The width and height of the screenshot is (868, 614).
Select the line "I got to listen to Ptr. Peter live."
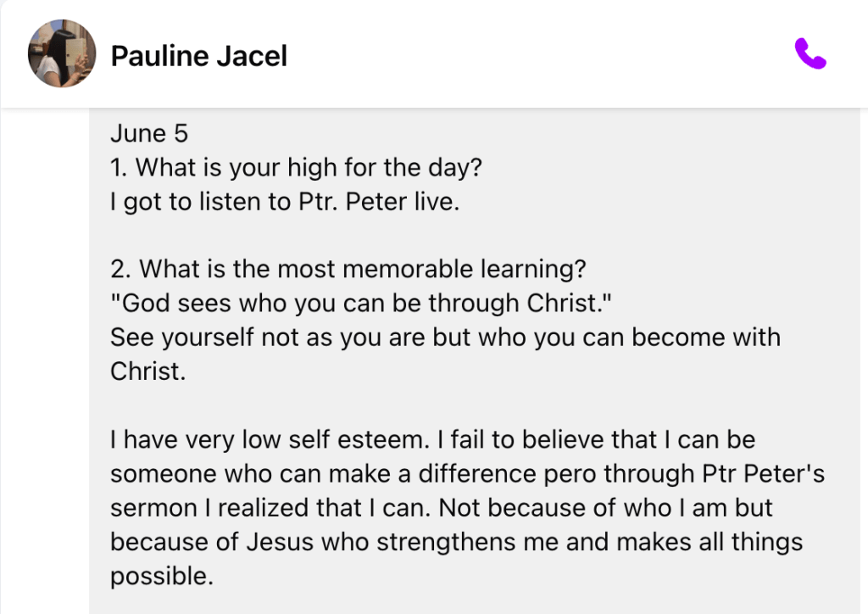[x=284, y=203]
